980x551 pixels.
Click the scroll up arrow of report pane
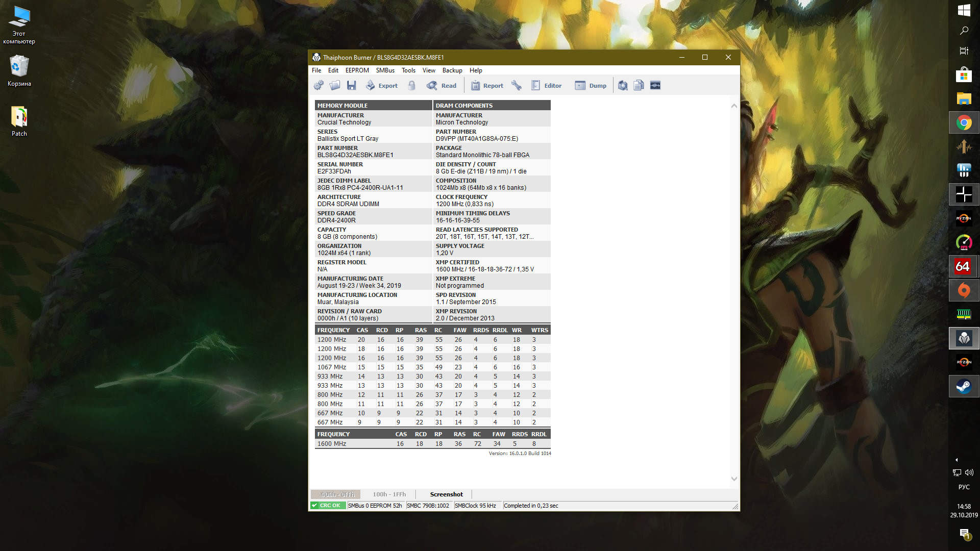coord(734,106)
